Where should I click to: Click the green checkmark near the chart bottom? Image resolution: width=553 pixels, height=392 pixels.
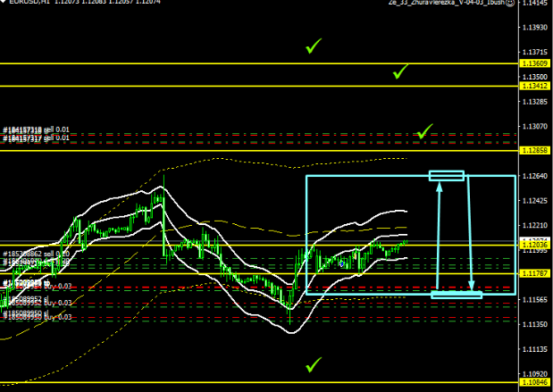click(x=313, y=364)
